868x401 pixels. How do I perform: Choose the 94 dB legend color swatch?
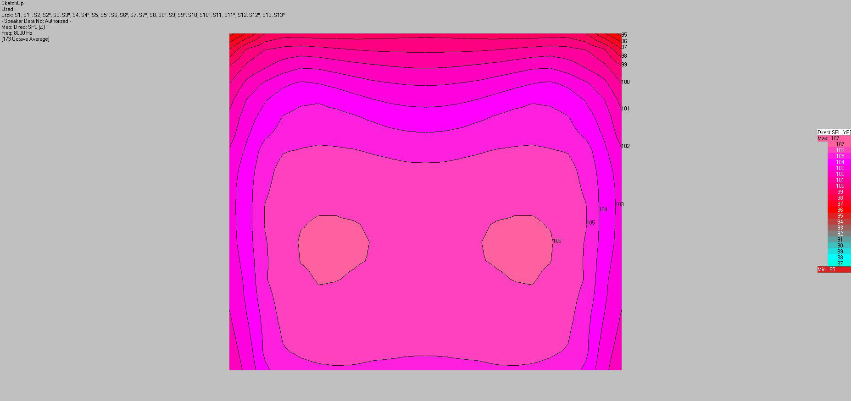(x=840, y=221)
